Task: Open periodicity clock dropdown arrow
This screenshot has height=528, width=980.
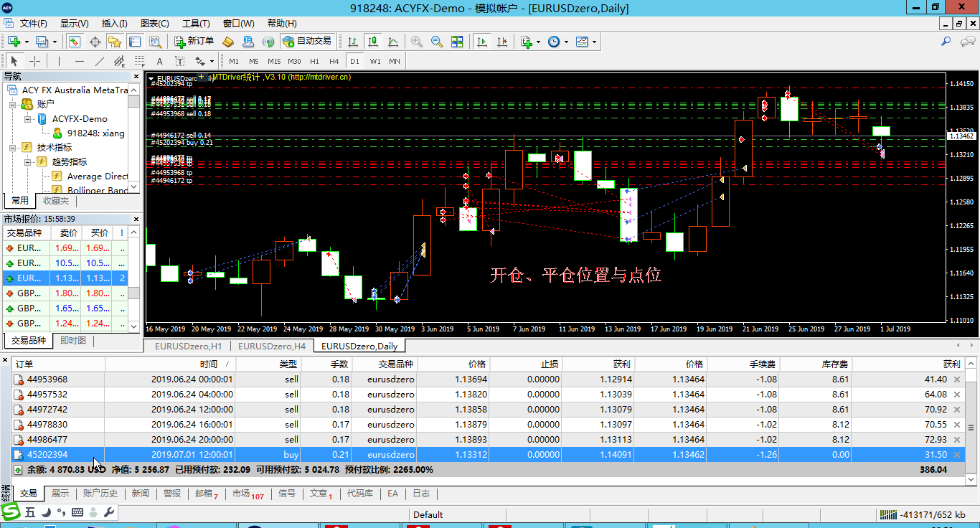Action: (565, 42)
